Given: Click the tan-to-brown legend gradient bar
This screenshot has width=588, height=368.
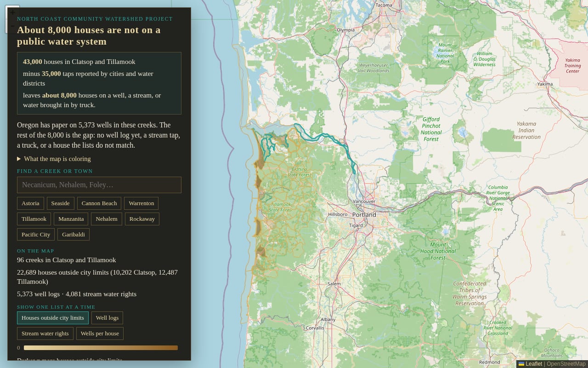Looking at the screenshot, I should point(101,348).
